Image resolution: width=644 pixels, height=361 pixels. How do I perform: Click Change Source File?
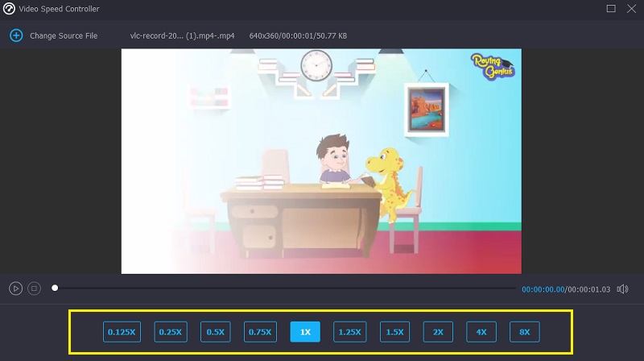[63, 36]
